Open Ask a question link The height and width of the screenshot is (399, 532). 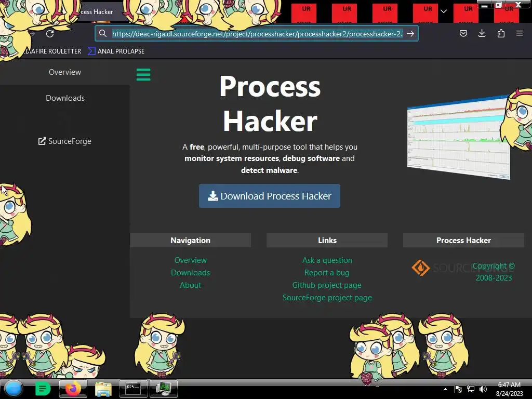click(327, 260)
